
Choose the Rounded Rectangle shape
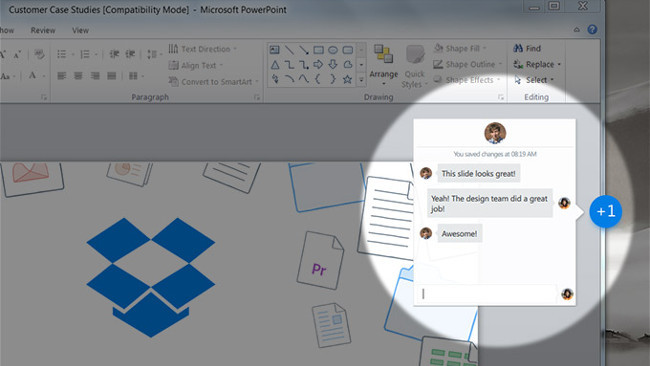(x=347, y=50)
